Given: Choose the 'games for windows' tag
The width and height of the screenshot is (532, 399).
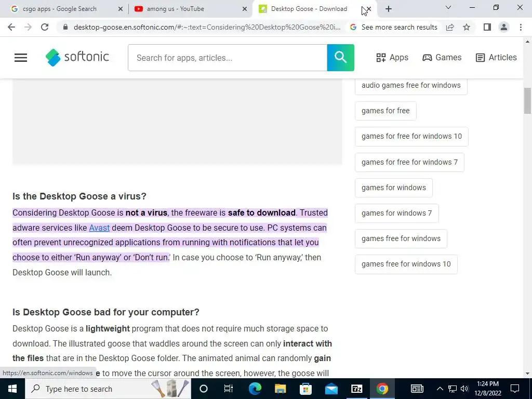Looking at the screenshot, I should tap(394, 188).
